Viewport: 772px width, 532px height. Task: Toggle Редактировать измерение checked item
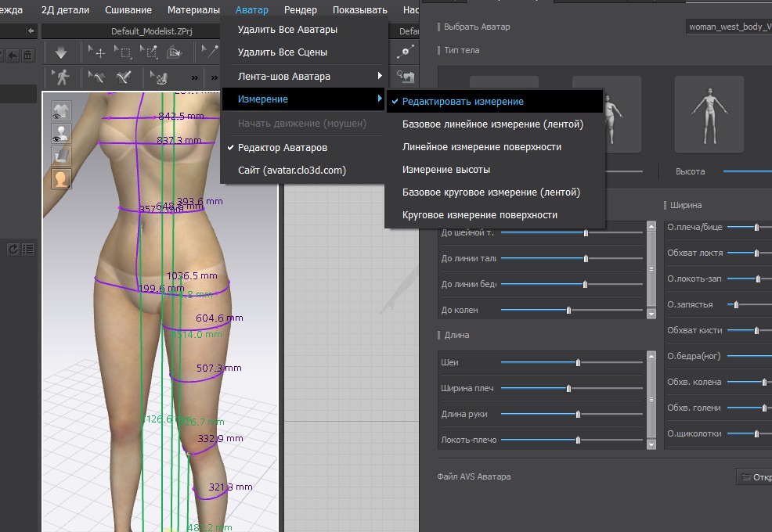tap(462, 102)
